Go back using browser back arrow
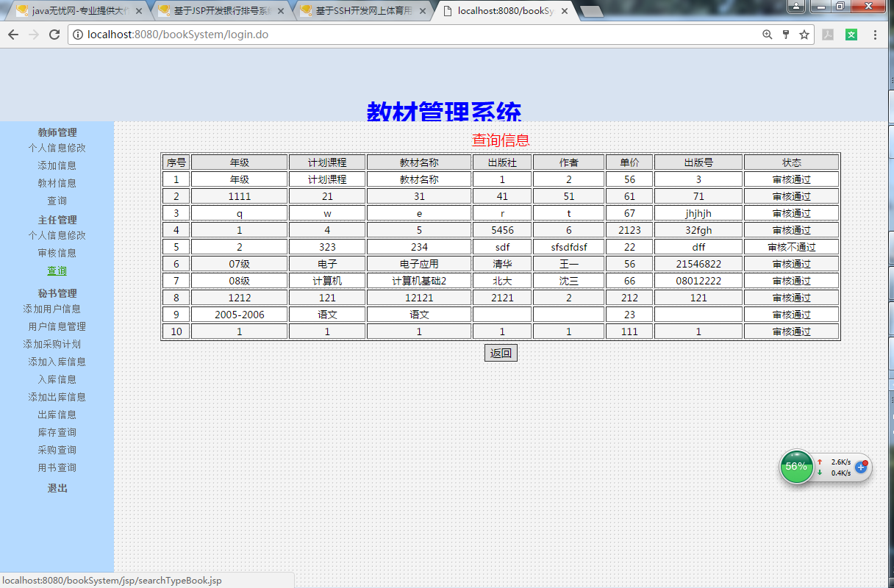 pyautogui.click(x=13, y=35)
